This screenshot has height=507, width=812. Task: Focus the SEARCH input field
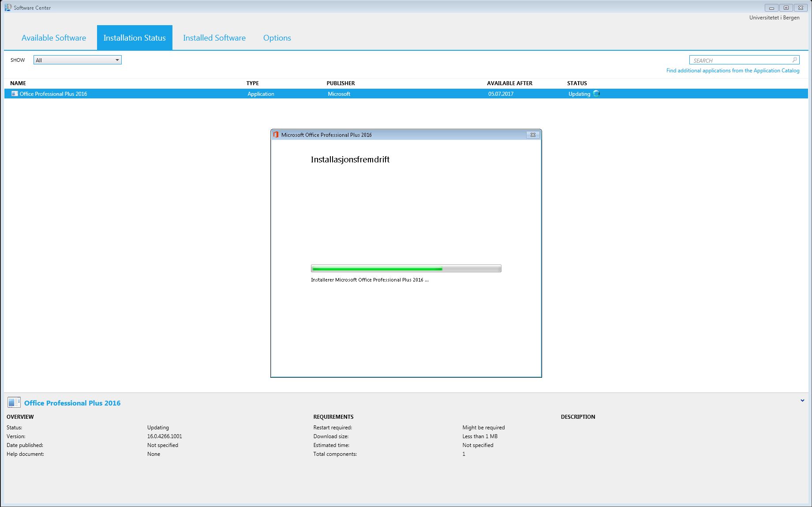pyautogui.click(x=741, y=60)
